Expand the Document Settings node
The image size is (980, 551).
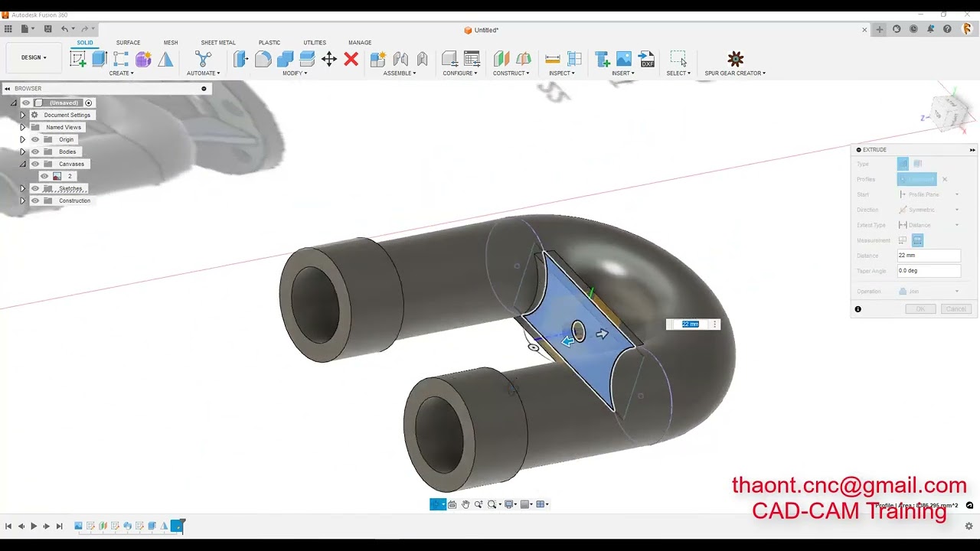pos(22,115)
